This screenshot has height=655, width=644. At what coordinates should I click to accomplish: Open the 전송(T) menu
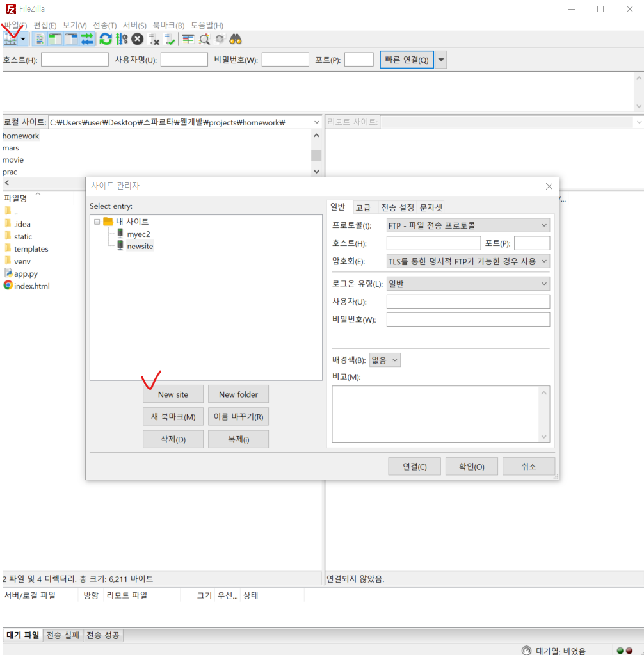pos(104,26)
